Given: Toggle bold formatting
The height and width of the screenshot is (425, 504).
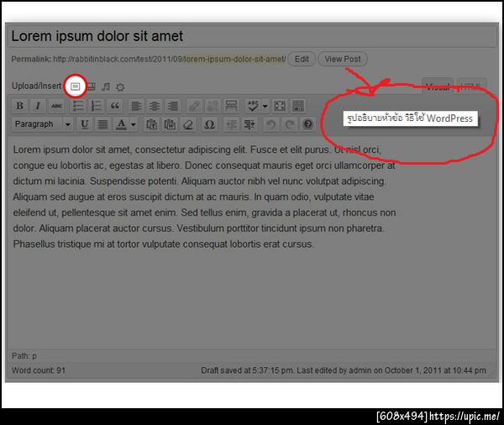Looking at the screenshot, I should point(20,106).
